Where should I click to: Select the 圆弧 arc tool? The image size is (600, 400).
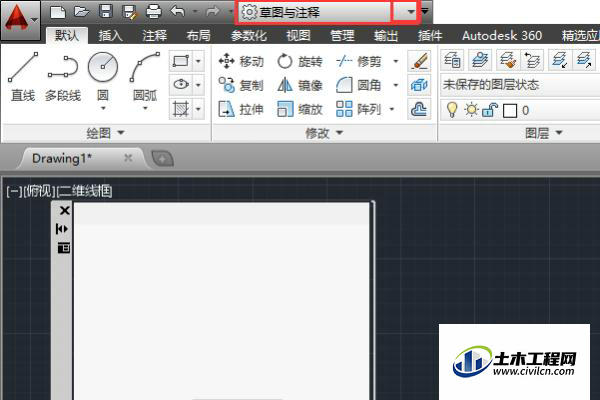pyautogui.click(x=145, y=75)
